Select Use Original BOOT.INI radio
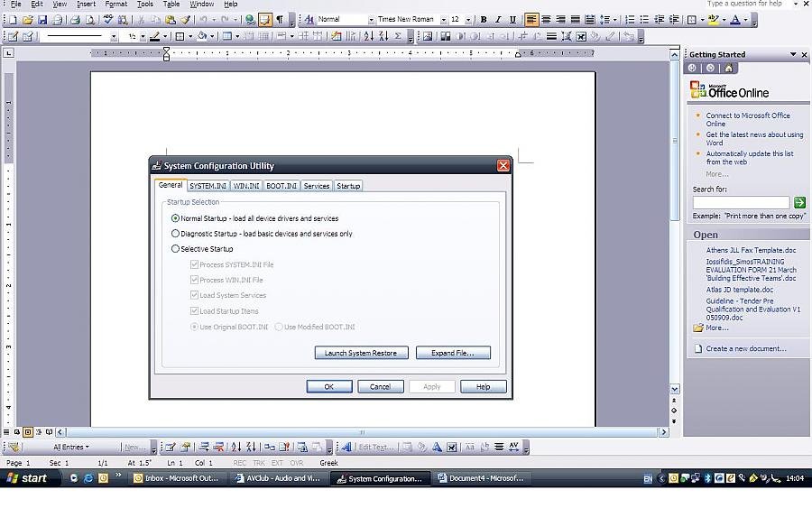This screenshot has width=812, height=508. 194,327
